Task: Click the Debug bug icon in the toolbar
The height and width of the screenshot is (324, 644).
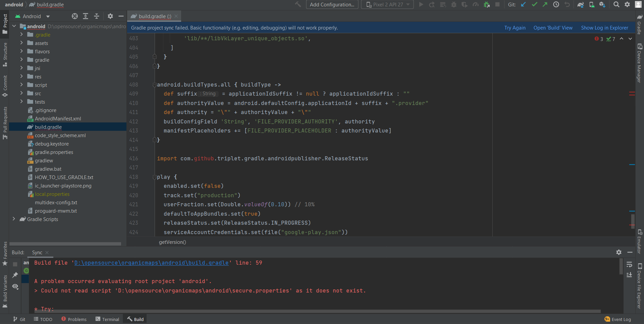Action: pos(454,4)
